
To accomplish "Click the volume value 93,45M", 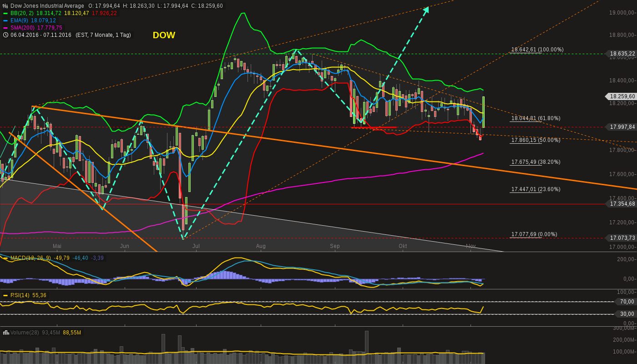I will pos(51,333).
